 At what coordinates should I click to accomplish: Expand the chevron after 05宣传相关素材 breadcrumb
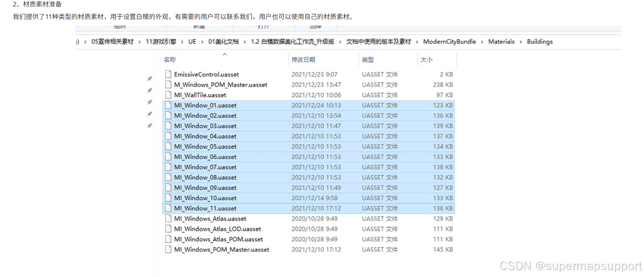[140, 42]
